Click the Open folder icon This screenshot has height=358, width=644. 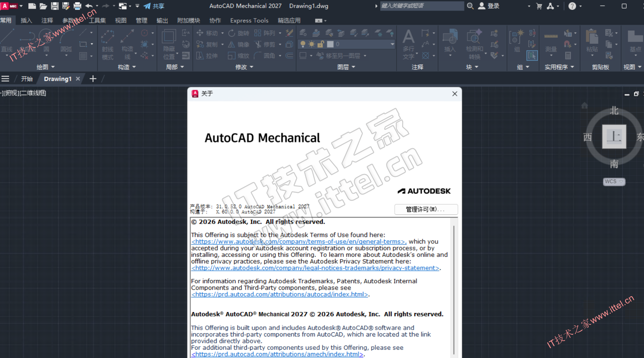43,6
